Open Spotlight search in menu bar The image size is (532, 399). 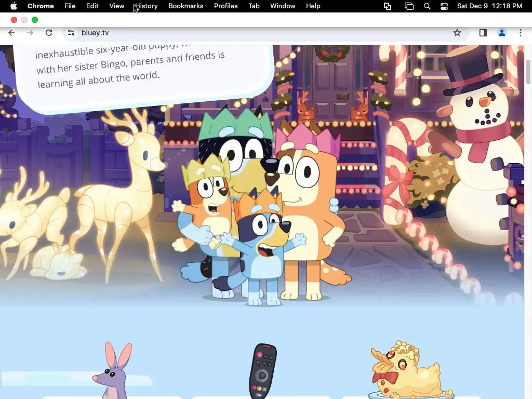pyautogui.click(x=427, y=6)
